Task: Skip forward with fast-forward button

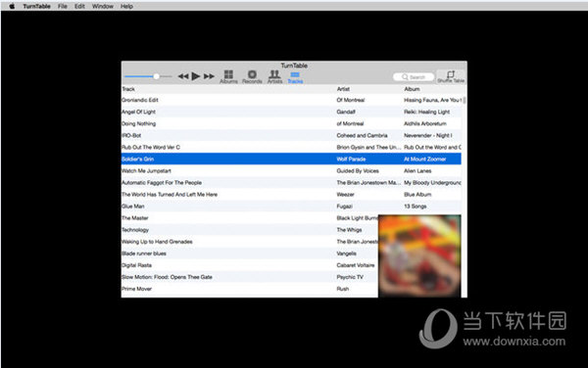Action: point(209,76)
